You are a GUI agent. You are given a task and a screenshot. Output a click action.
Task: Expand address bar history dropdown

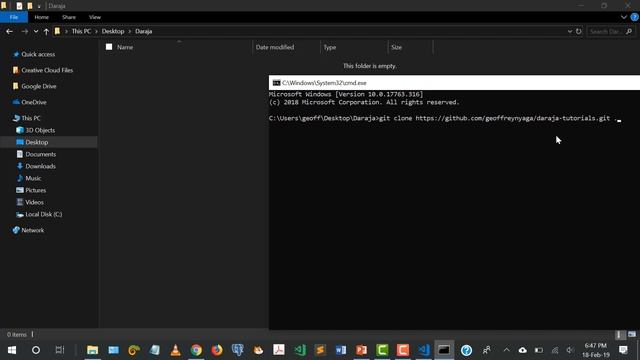point(570,31)
